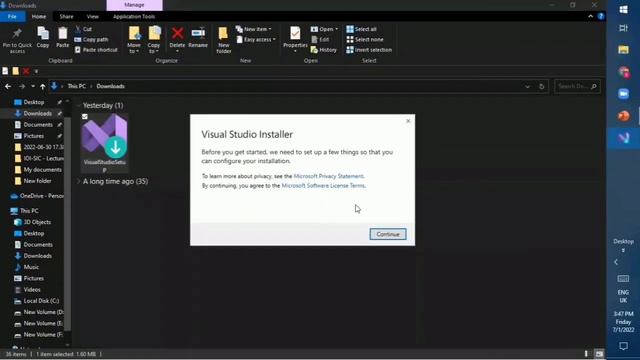The width and height of the screenshot is (640, 360).
Task: Close the Visual Studio Installer dialog
Action: pyautogui.click(x=408, y=121)
